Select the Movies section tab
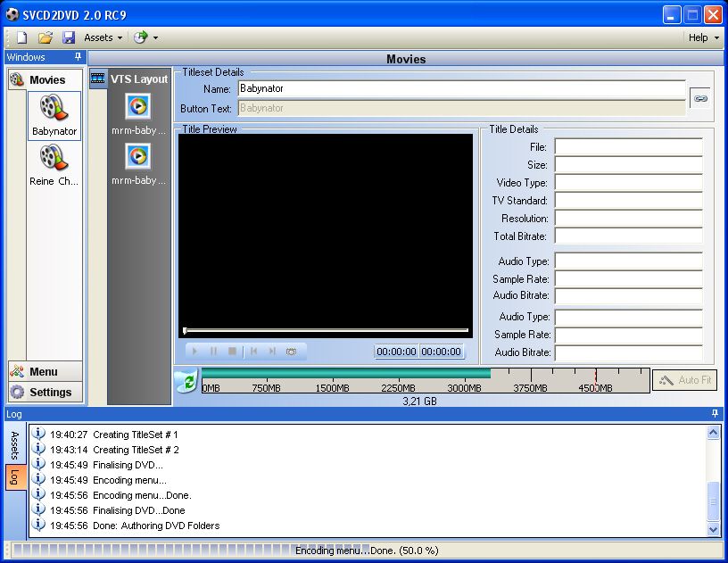The width and height of the screenshot is (728, 563). click(45, 79)
